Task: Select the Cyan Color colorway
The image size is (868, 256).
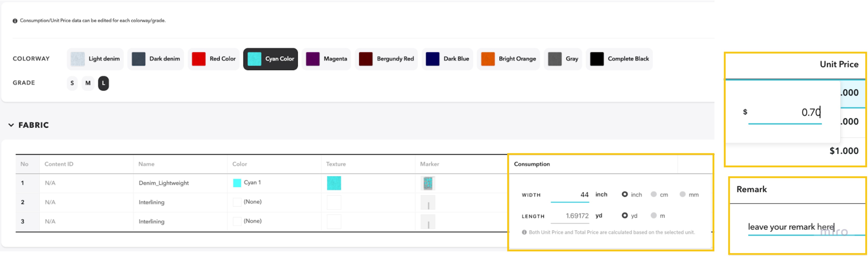Action: click(x=271, y=59)
